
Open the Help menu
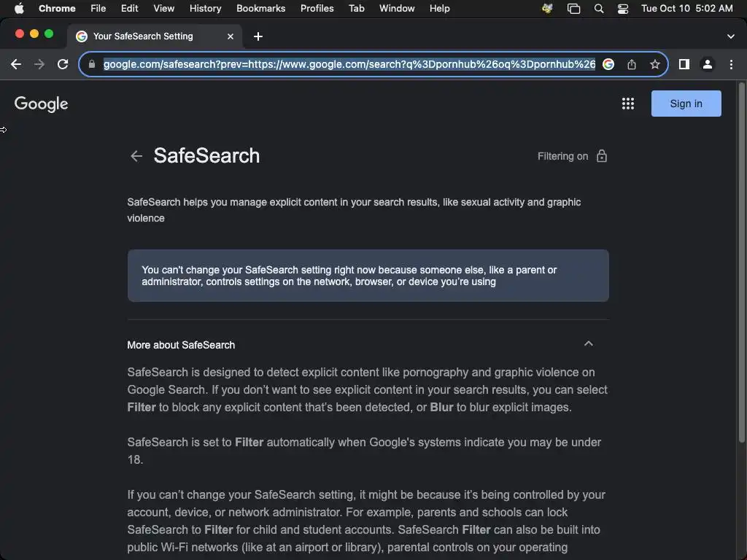439,9
